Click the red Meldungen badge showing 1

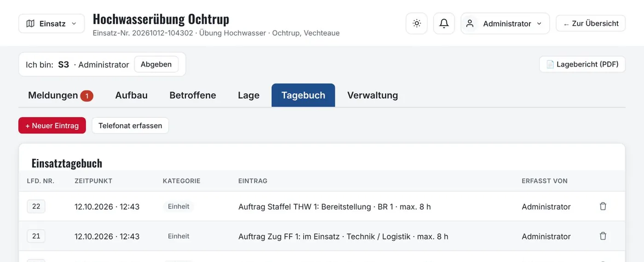[87, 96]
